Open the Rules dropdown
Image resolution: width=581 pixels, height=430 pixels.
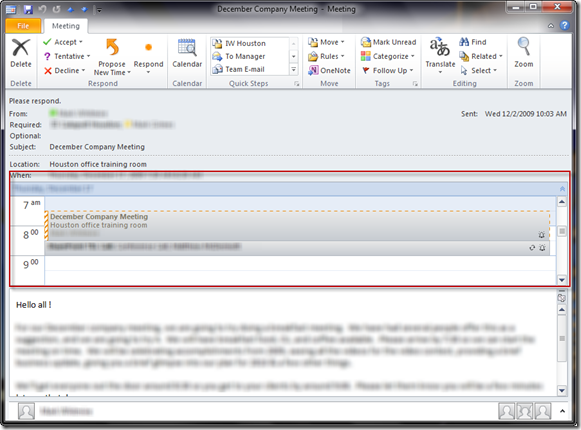326,56
